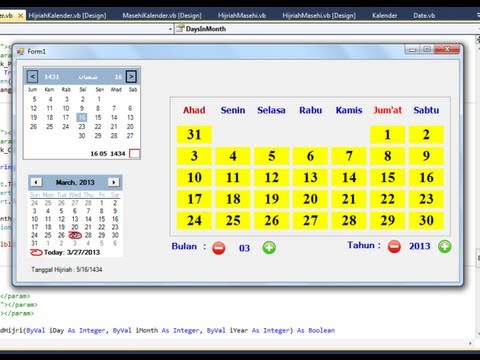Go to next month in Hijri calendar
Viewport: 480px width, 360px height.
pyautogui.click(x=131, y=77)
